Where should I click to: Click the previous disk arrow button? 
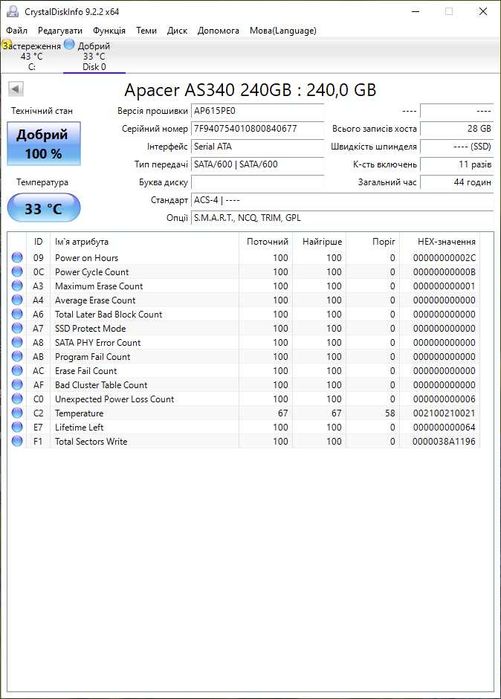click(16, 89)
